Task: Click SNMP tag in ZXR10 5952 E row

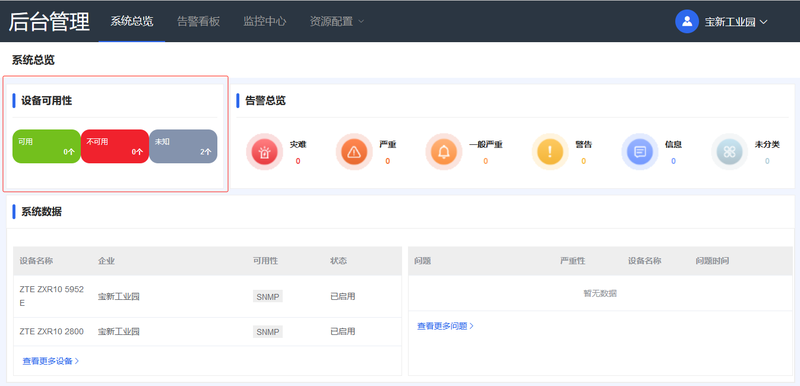Action: click(268, 297)
